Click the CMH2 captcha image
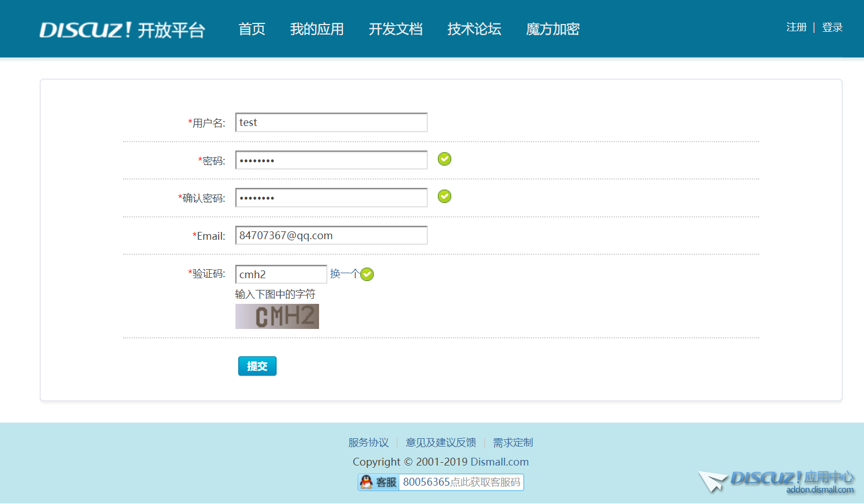The image size is (864, 504). [277, 316]
